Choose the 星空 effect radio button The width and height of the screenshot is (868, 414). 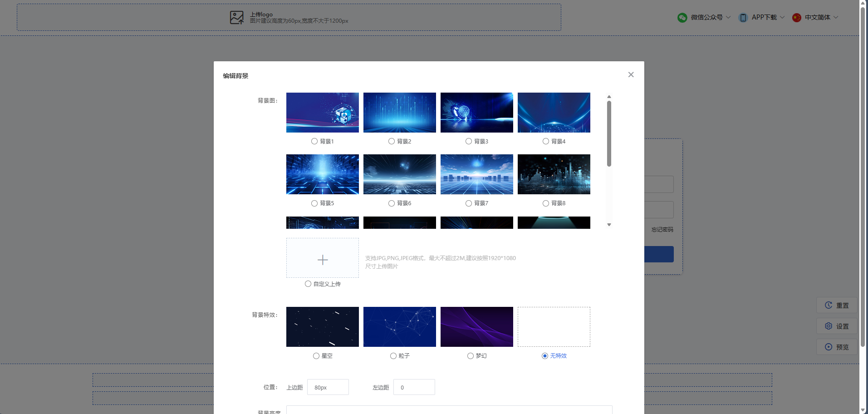(316, 356)
